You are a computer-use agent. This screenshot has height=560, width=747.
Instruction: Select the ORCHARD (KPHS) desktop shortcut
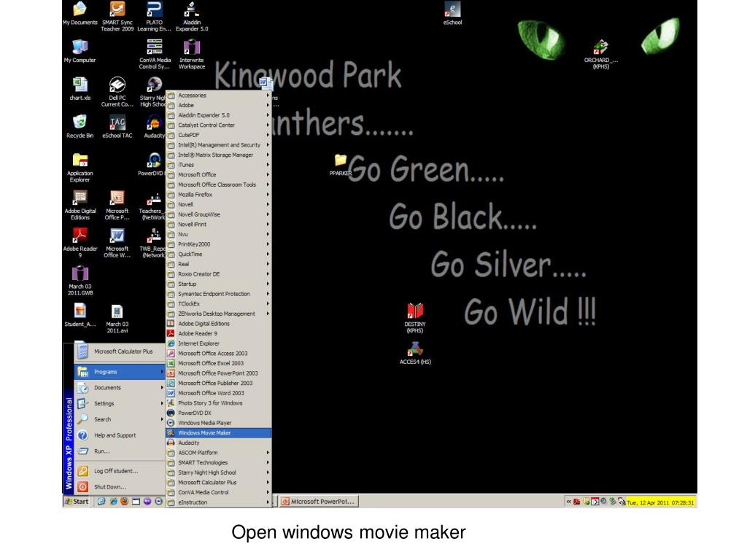pos(601,54)
